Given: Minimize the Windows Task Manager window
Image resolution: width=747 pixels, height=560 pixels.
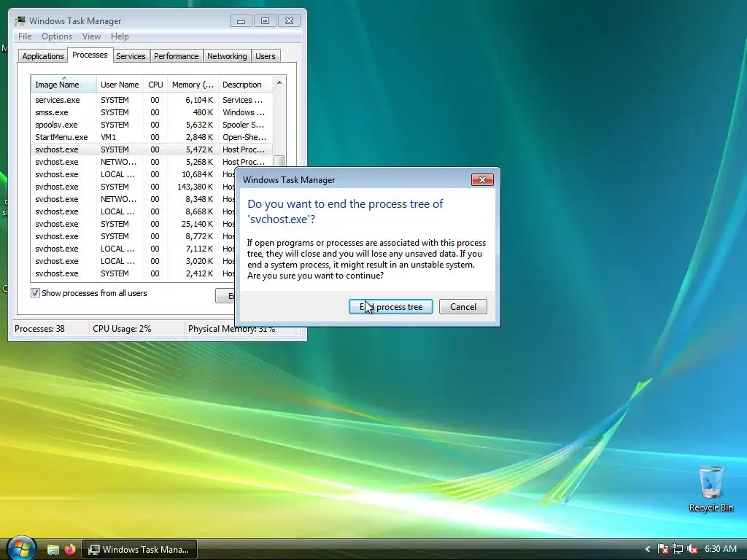Looking at the screenshot, I should 241,21.
